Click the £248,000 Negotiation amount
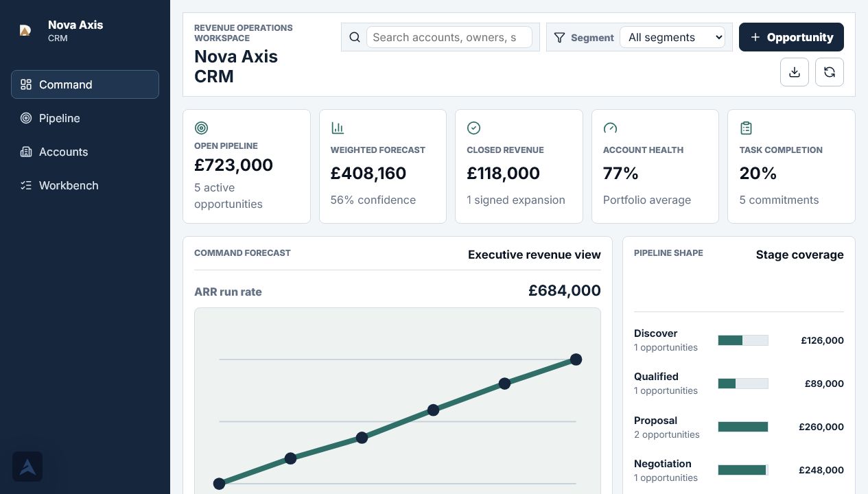This screenshot has width=868, height=494. [x=821, y=470]
